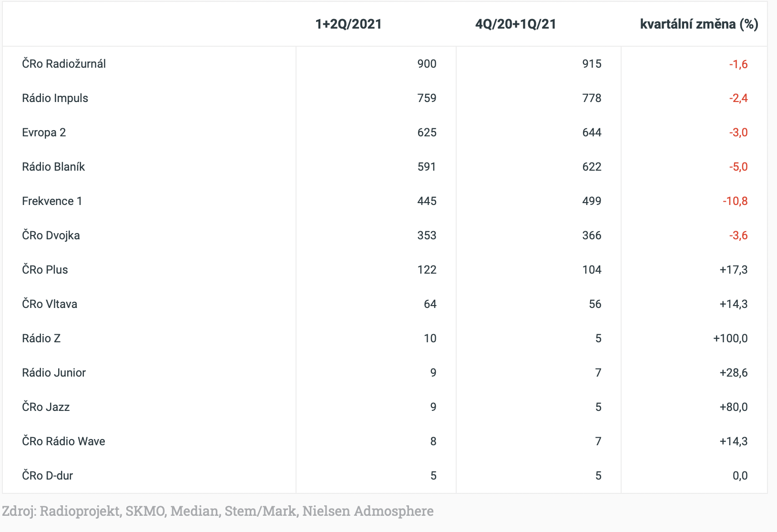Click the Rádio Blaník station name

(53, 167)
